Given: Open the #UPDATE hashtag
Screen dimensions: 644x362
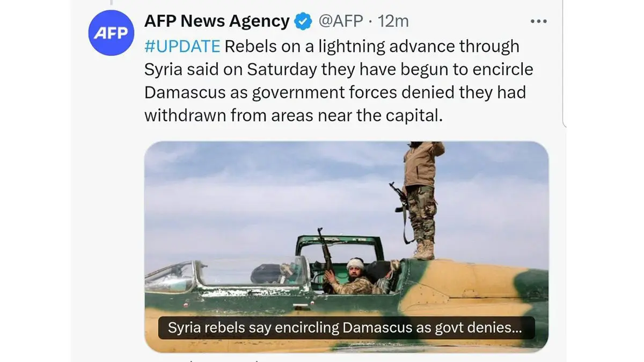Looking at the screenshot, I should pos(182,46).
